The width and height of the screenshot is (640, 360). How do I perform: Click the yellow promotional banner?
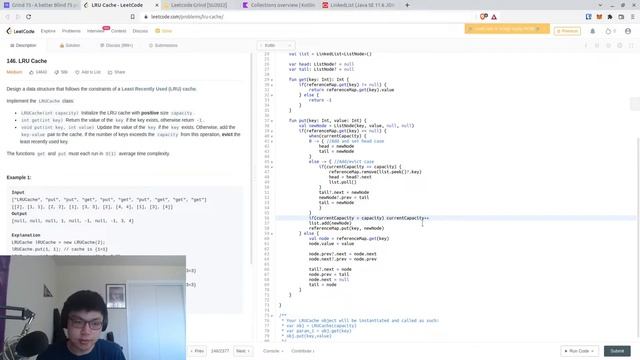pyautogui.click(x=507, y=29)
